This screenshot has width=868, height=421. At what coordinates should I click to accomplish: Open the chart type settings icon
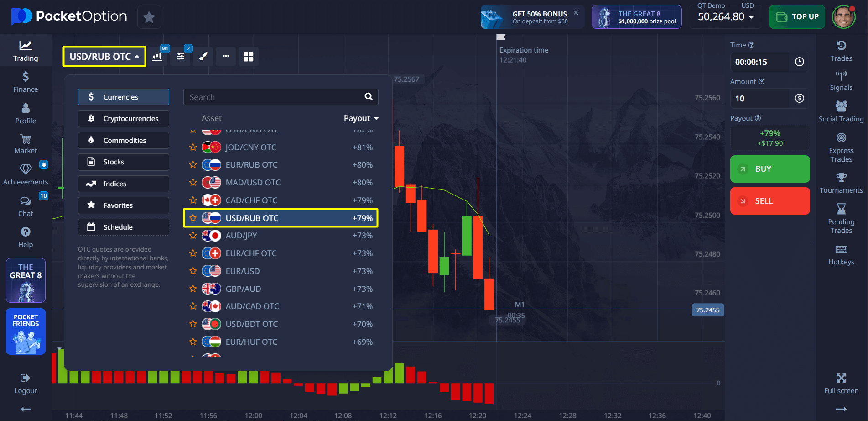157,57
